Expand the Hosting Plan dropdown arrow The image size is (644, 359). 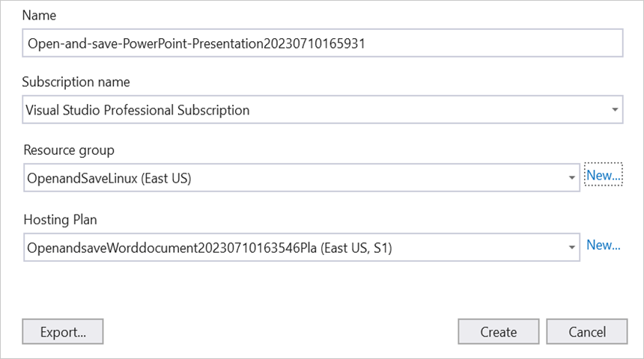[x=571, y=246]
